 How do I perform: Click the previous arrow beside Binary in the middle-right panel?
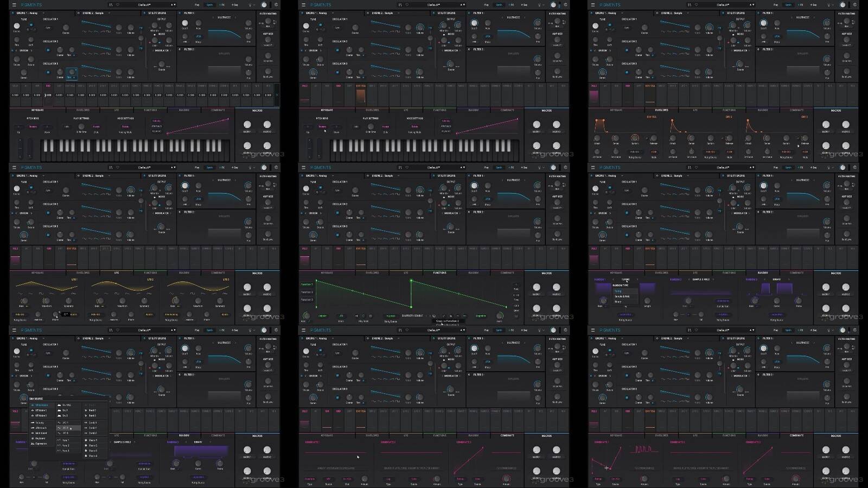tap(765, 280)
